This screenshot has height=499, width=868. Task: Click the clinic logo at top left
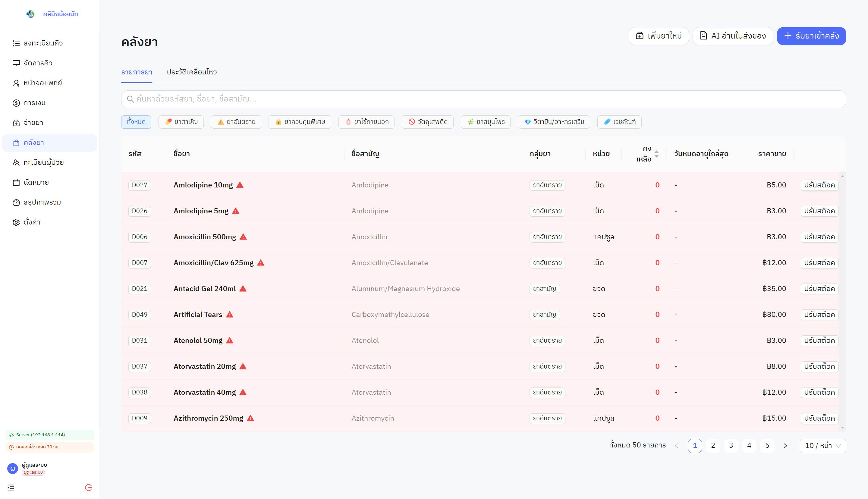30,14
